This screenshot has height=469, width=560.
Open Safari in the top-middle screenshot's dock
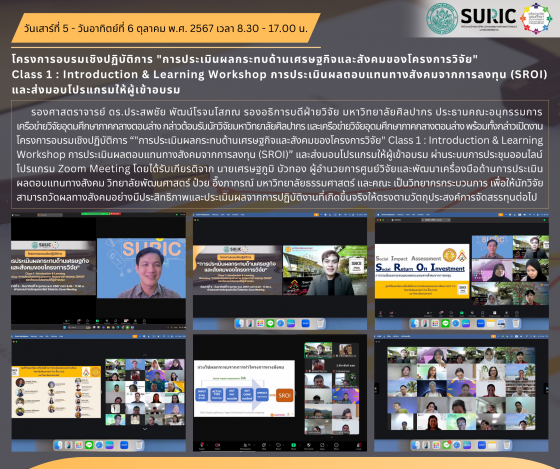280,323
